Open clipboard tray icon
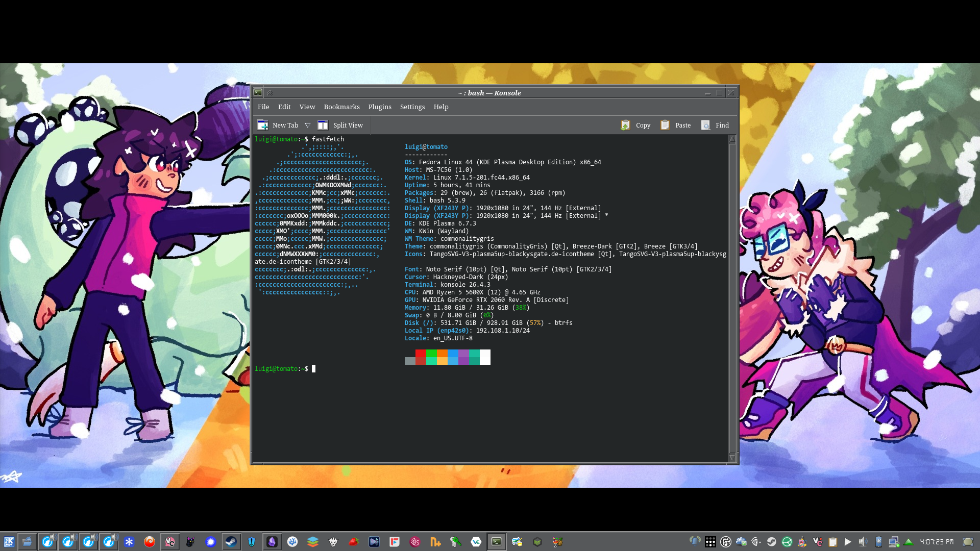Viewport: 980px width, 551px height. click(x=833, y=542)
